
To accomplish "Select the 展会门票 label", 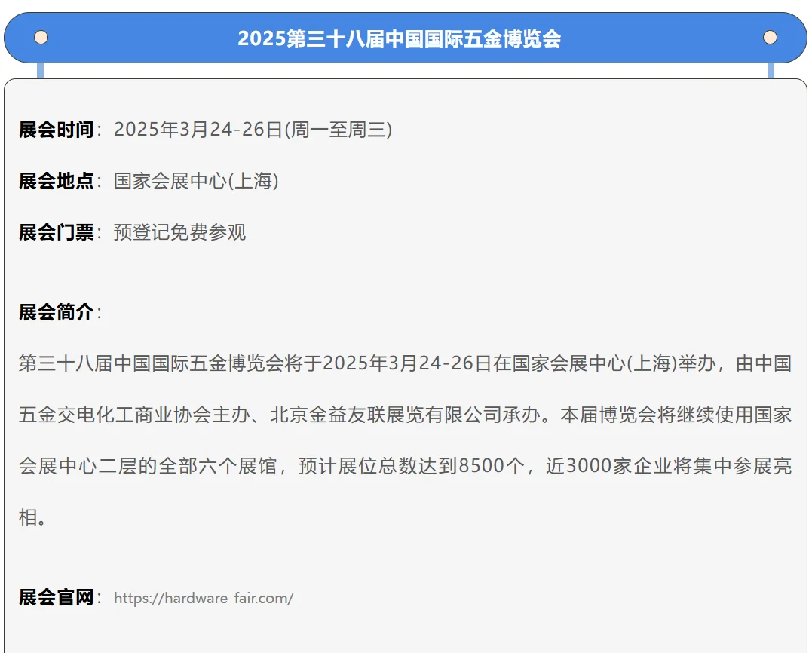I will pos(58,232).
